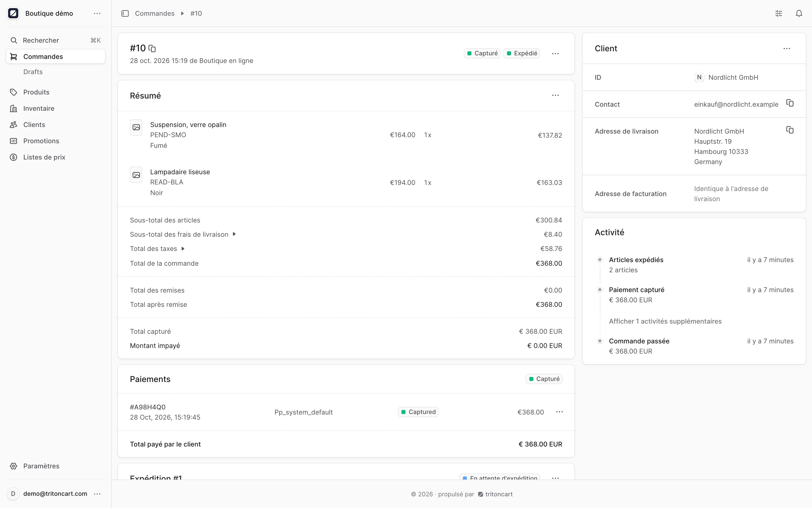Image resolution: width=812 pixels, height=508 pixels.
Task: Open payment #A98H4Q0 actions menu
Action: pos(559,412)
